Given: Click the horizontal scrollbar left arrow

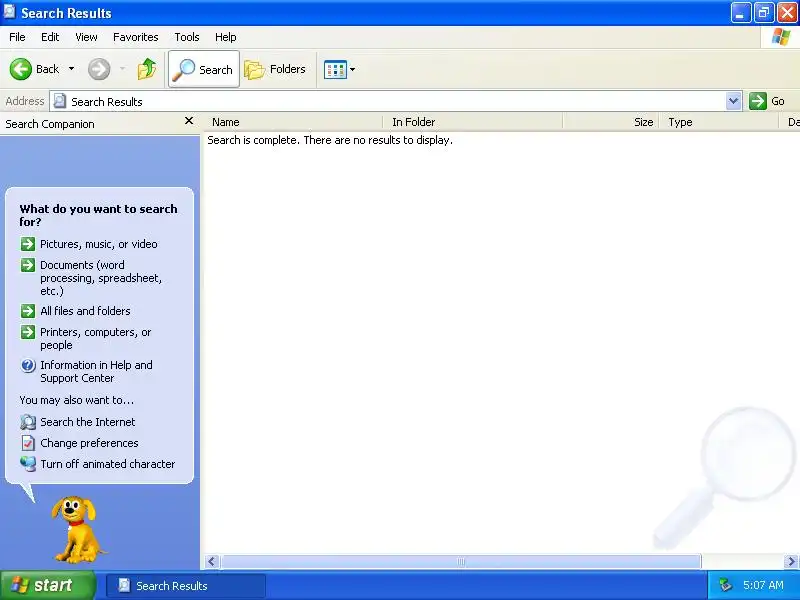Looking at the screenshot, I should tap(212, 562).
